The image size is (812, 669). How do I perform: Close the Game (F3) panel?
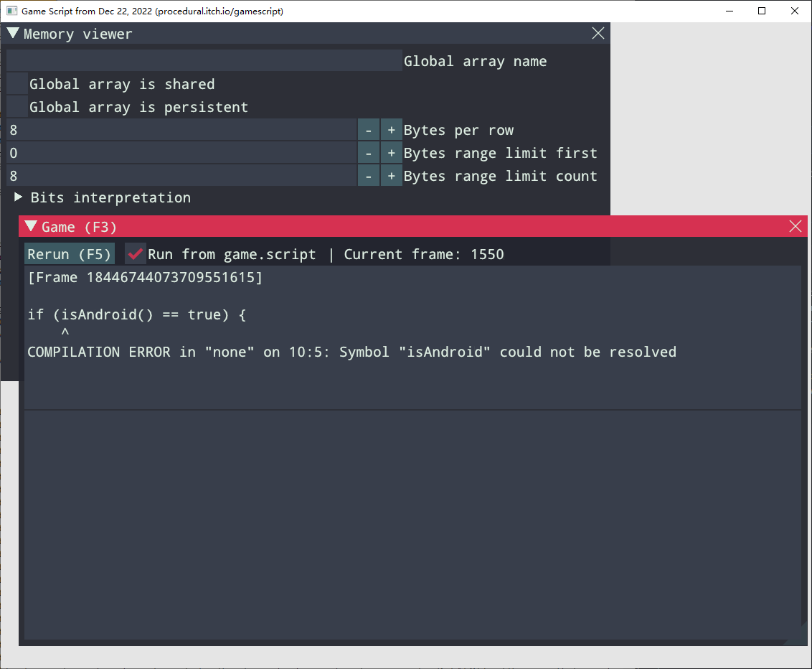click(795, 226)
